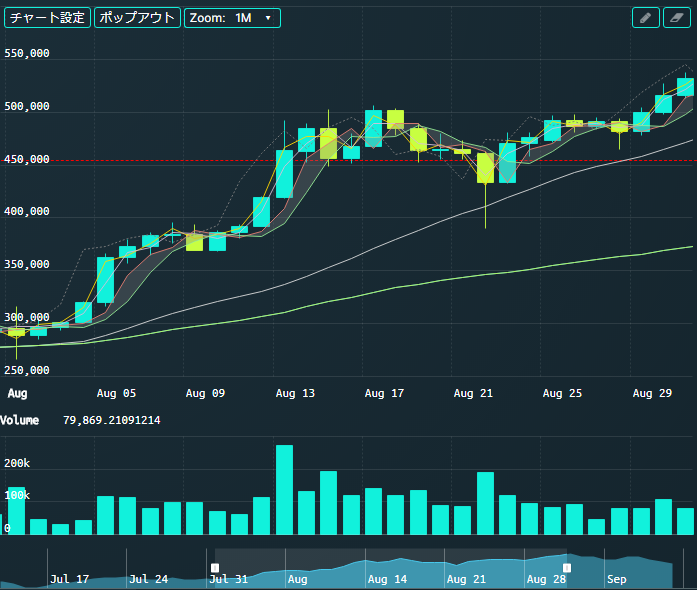
Task: Click the ポップアウト popout button
Action: coord(137,18)
